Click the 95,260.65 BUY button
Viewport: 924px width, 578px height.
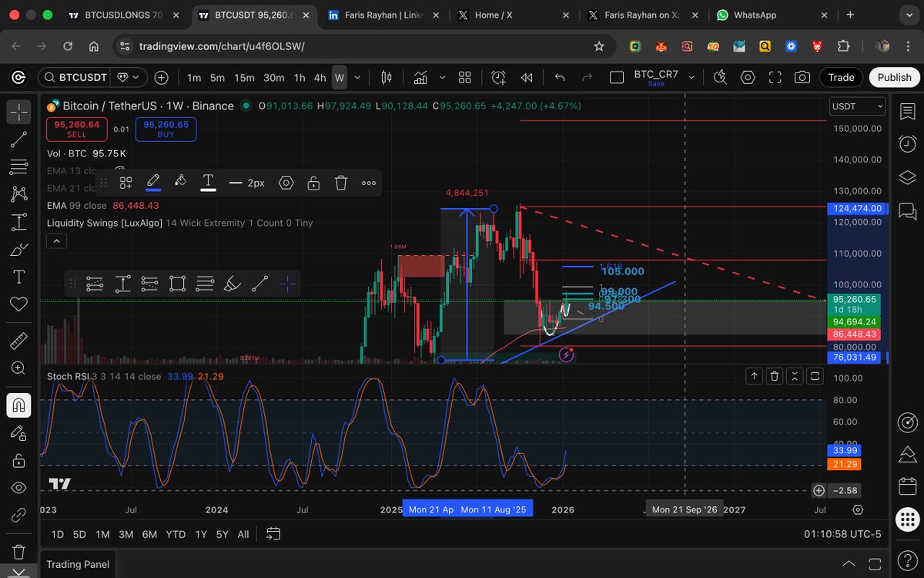(166, 129)
